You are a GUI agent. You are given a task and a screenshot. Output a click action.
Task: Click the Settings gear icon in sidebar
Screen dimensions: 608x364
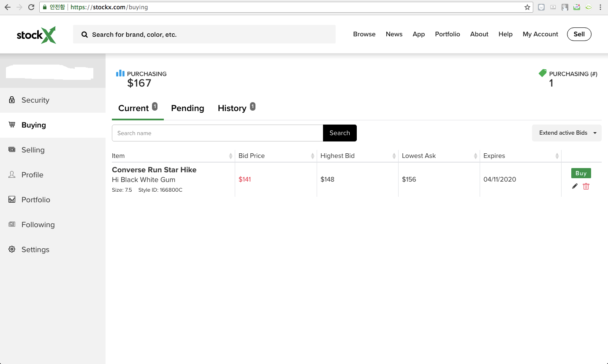(x=12, y=249)
